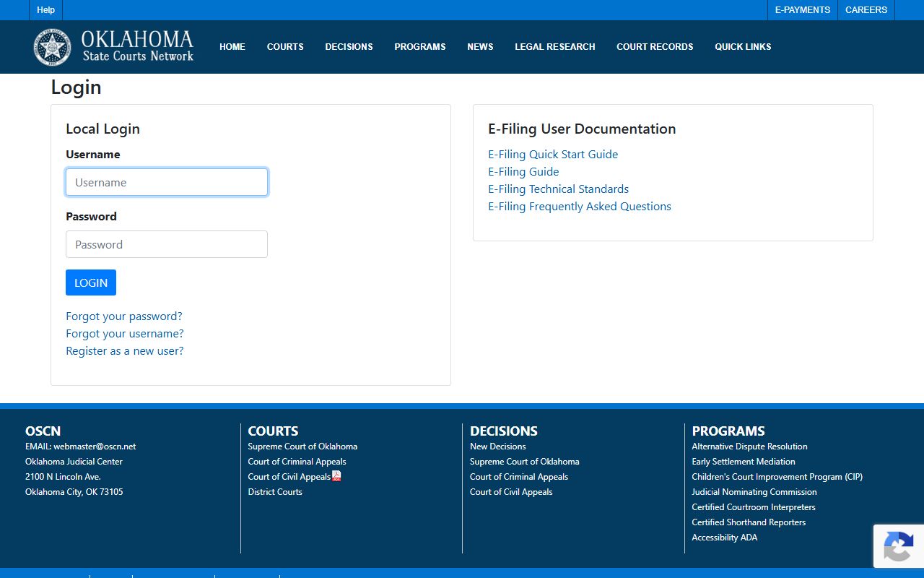Screen dimensions: 924x578
Task: Open the COURTS navigation menu
Action: coord(285,47)
